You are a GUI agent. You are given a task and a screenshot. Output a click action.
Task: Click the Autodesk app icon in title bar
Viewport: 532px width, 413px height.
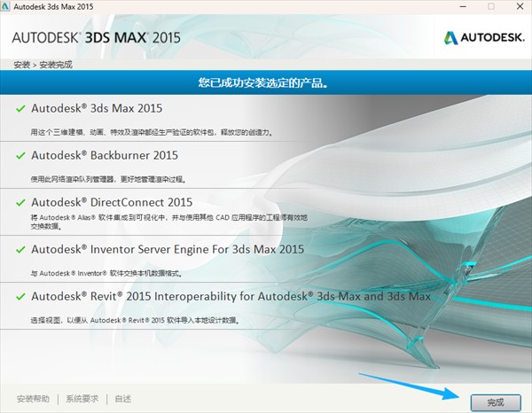(10, 8)
